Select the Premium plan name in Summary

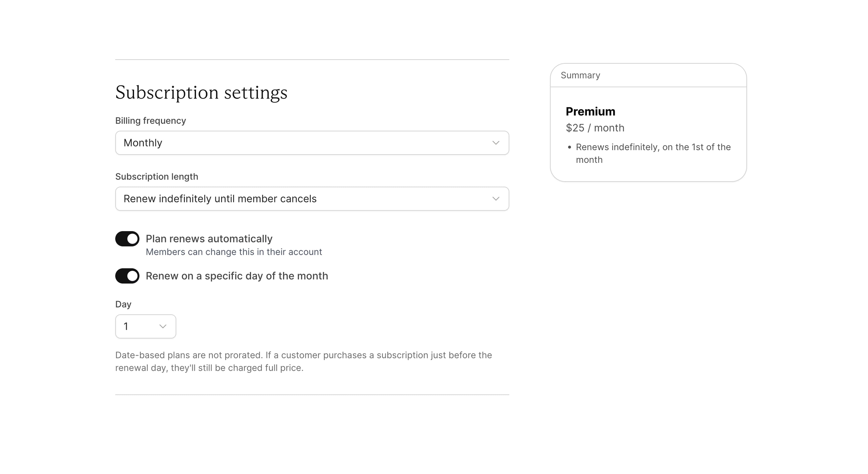click(x=590, y=112)
